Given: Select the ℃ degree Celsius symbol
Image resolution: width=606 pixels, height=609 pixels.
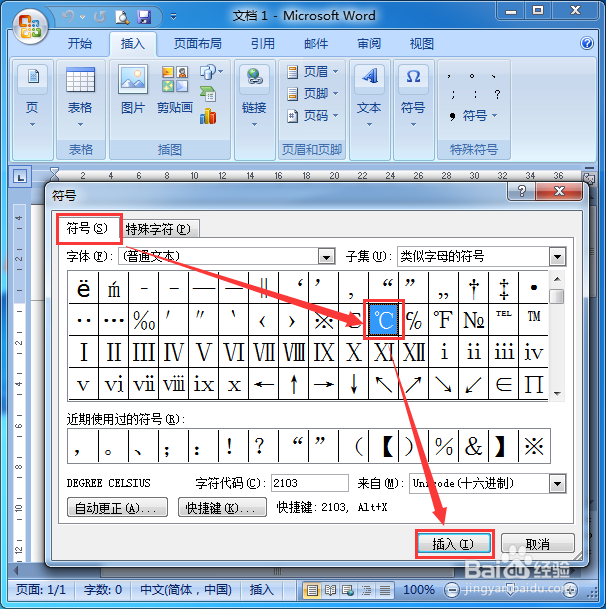Looking at the screenshot, I should pyautogui.click(x=384, y=320).
